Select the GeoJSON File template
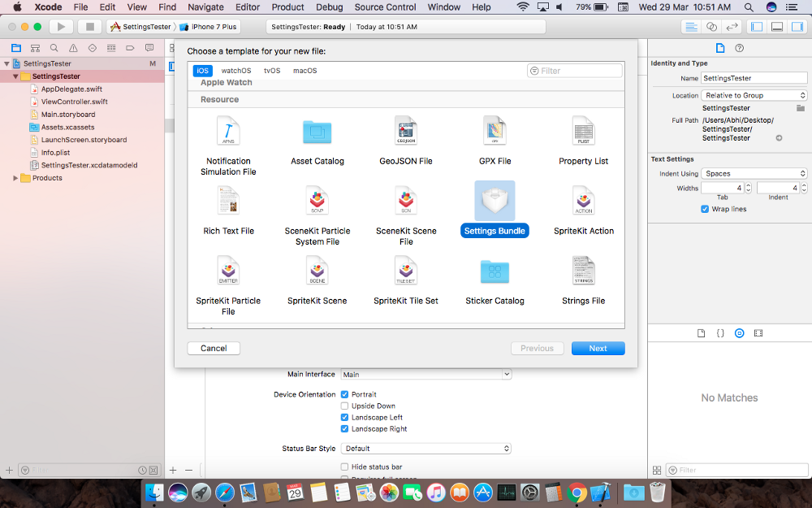This screenshot has width=812, height=508. coord(405,141)
